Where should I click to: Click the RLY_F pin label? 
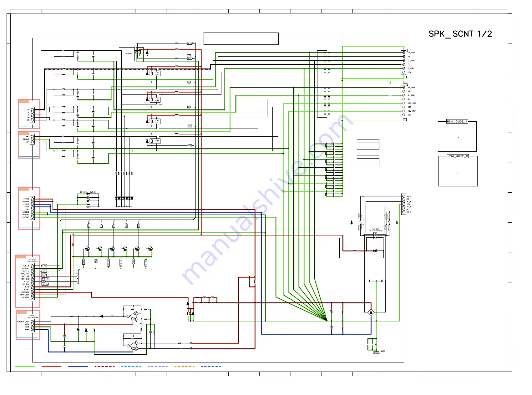click(26, 281)
